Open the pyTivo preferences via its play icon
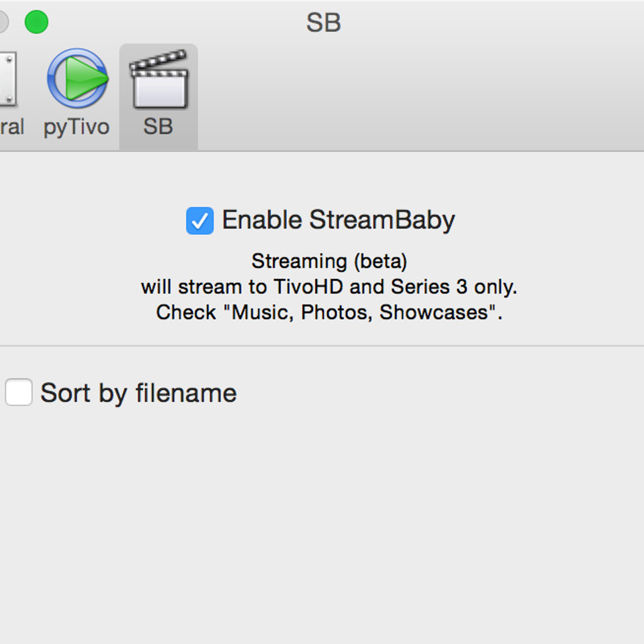644x644 pixels. pos(78,78)
